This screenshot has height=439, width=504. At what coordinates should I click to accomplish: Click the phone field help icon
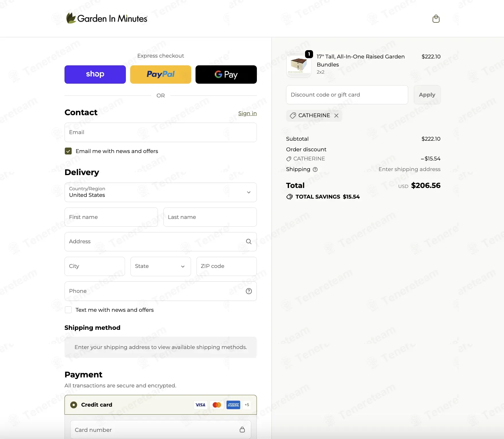point(249,291)
